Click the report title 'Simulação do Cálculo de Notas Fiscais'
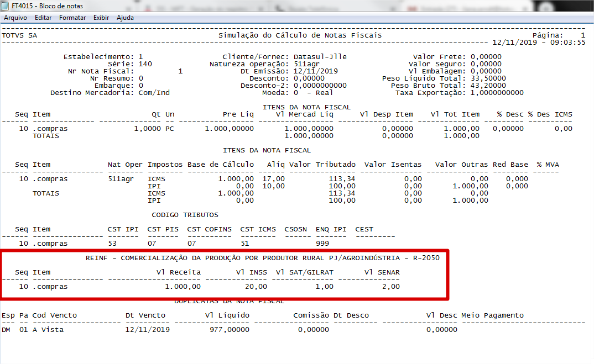Screen dimensions: 594x364 [300, 35]
